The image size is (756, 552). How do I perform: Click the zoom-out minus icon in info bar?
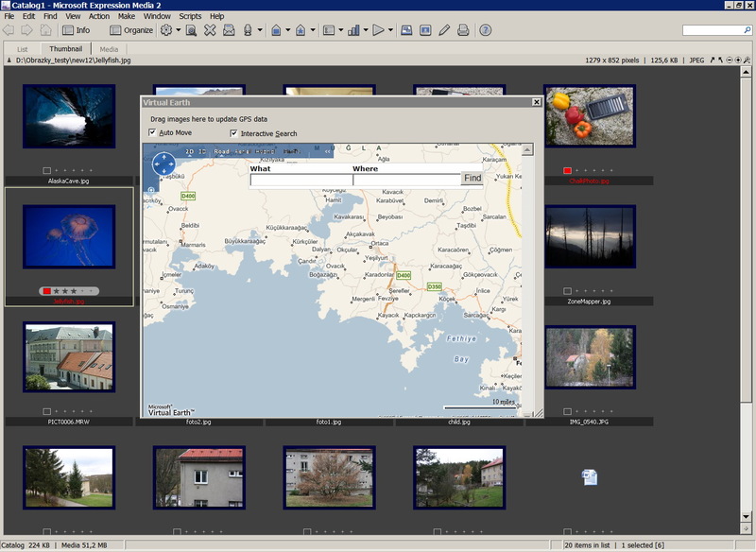tap(730, 60)
